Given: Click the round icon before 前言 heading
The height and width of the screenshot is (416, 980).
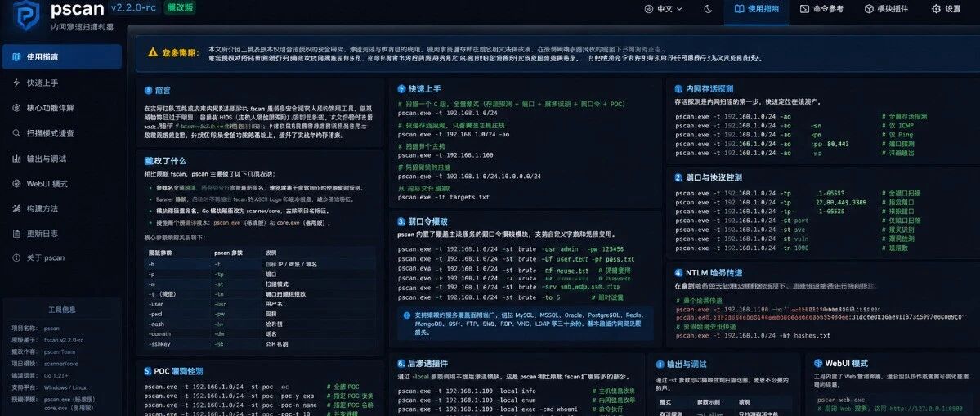Looking at the screenshot, I should click(148, 90).
